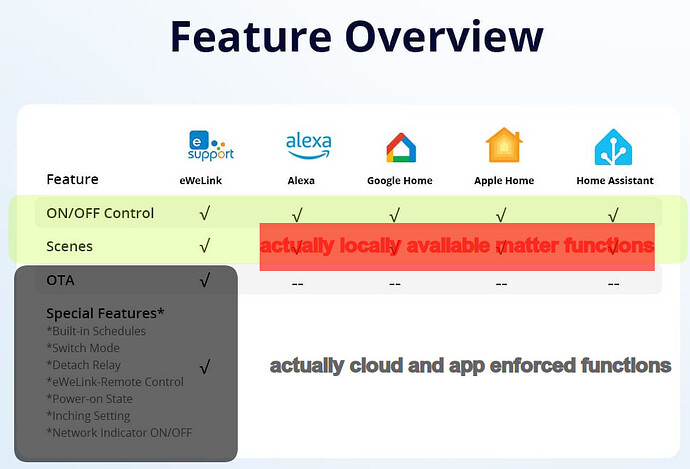Click the "Feature Overview" title
690x469 pixels.
(357, 37)
